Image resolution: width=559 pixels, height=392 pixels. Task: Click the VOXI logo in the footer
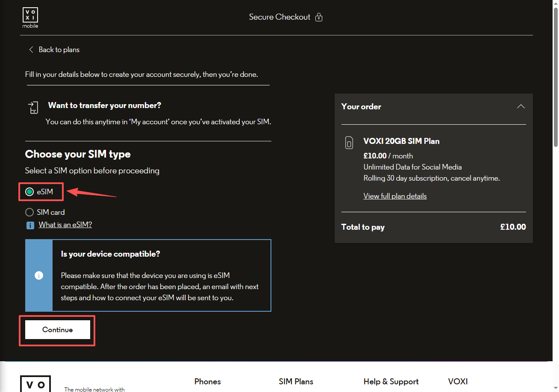click(x=35, y=384)
